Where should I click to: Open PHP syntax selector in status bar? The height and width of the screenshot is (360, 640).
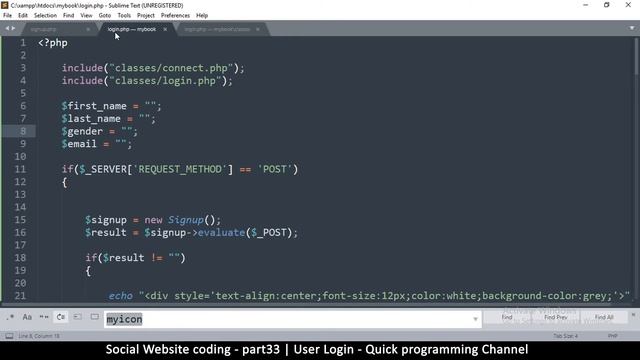point(612,336)
